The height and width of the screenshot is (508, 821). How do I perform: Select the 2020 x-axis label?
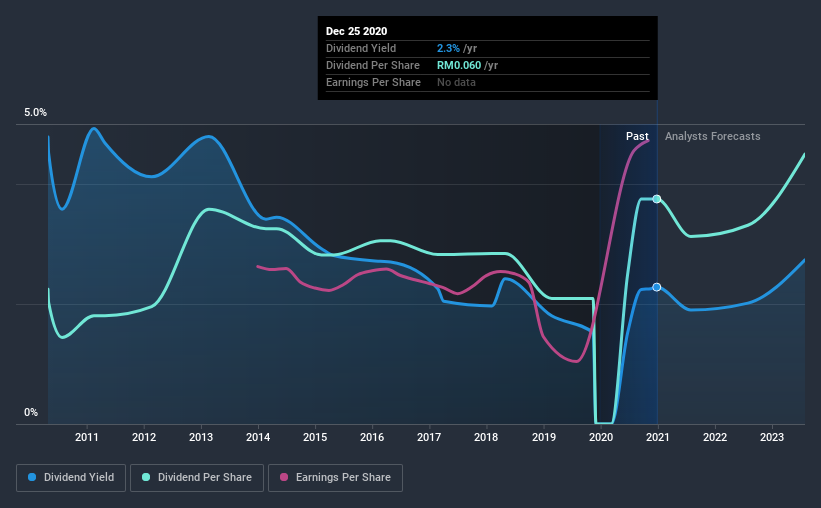pos(601,437)
